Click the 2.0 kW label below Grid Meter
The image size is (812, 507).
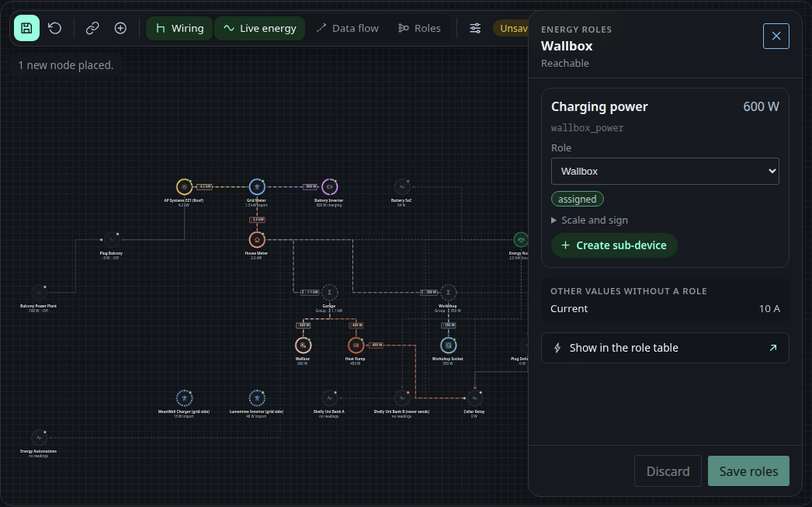tap(258, 220)
